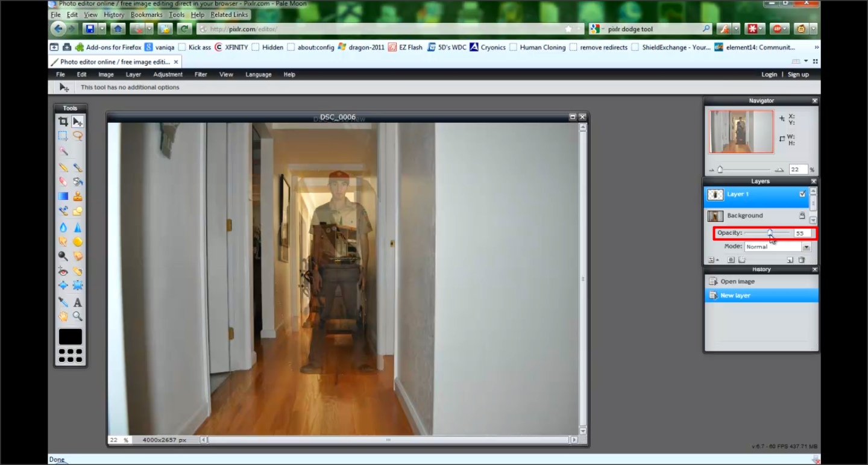Select the Smudge finger tool

(63, 242)
